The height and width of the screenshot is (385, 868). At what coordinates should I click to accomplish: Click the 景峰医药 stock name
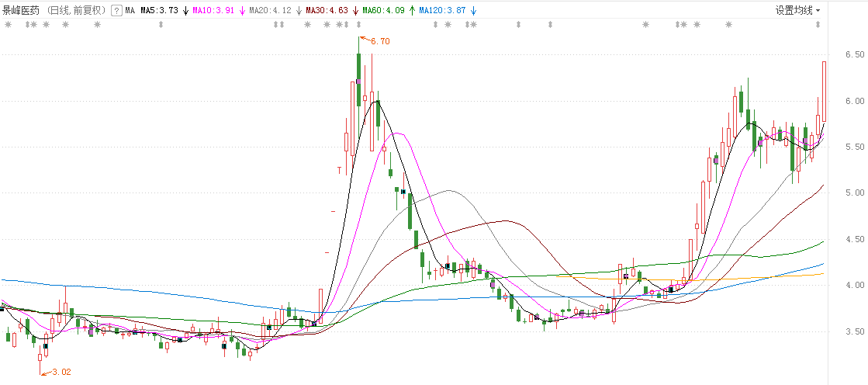coord(20,11)
